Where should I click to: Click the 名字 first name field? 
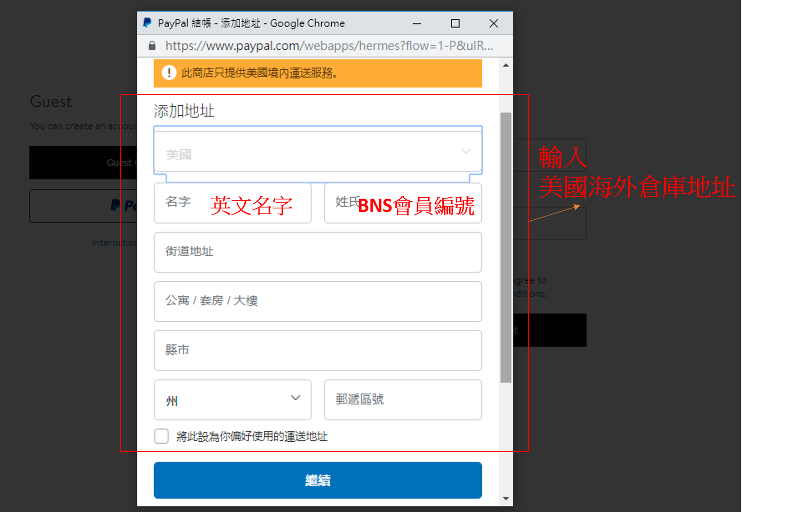pyautogui.click(x=232, y=203)
